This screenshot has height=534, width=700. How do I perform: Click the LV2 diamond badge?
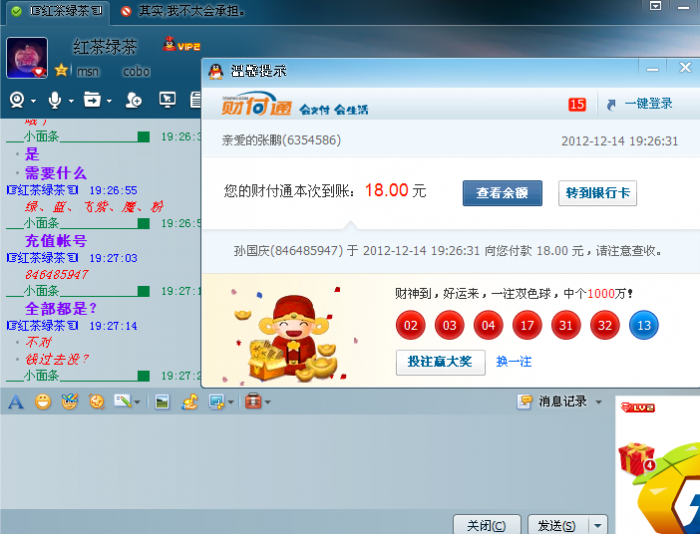tap(638, 408)
